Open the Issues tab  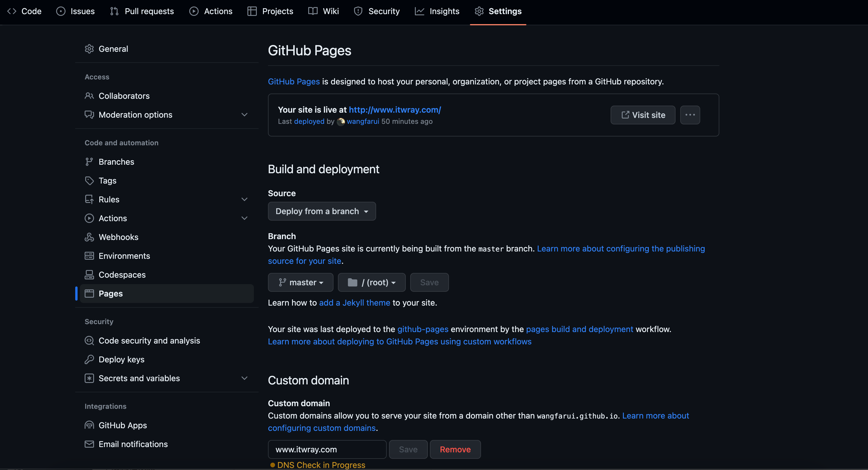click(x=76, y=11)
